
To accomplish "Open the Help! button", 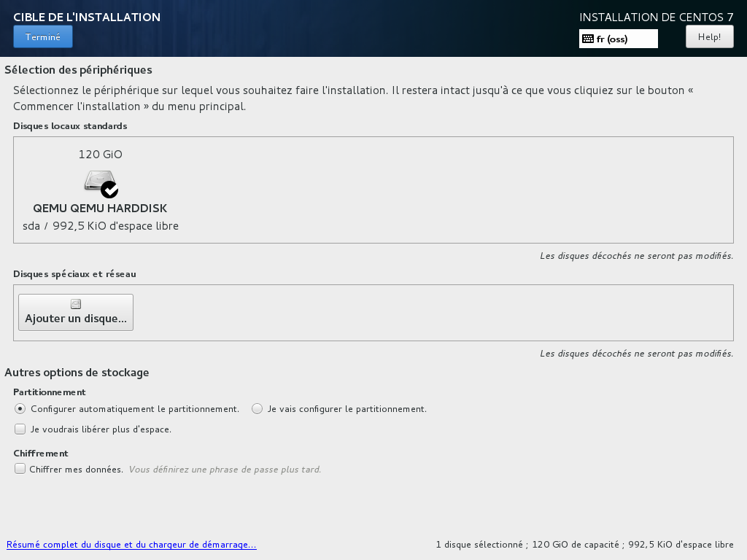I will [709, 36].
